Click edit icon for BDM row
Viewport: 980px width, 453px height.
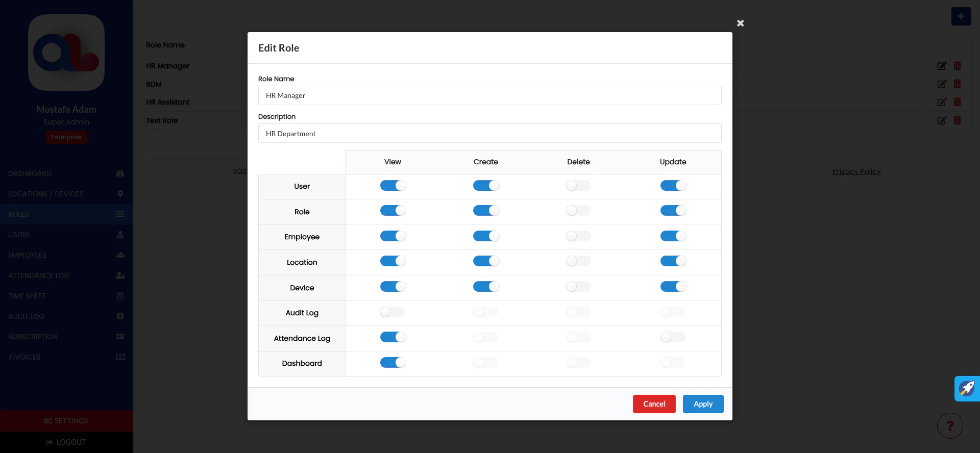tap(942, 84)
